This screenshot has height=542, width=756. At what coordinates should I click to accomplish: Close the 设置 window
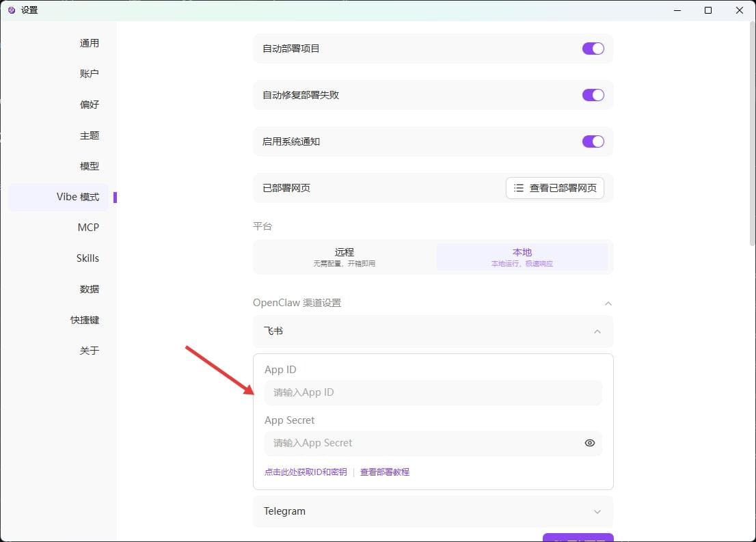739,10
